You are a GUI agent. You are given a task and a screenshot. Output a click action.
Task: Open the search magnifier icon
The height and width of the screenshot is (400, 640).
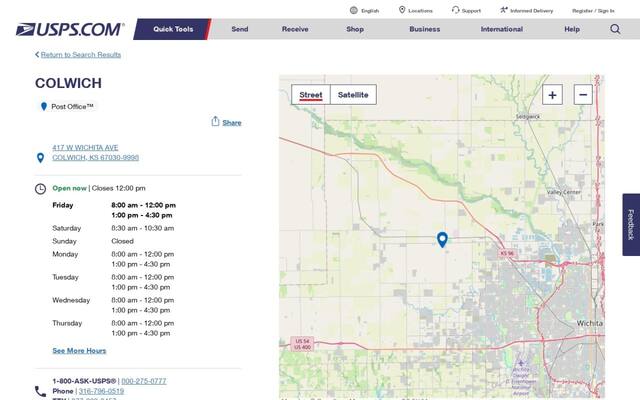click(615, 29)
